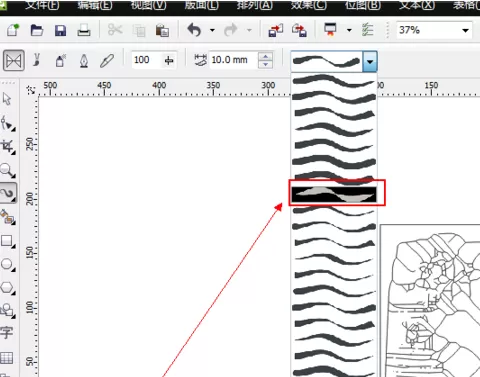Image resolution: width=480 pixels, height=377 pixels.
Task: Click the Export icon
Action: tap(299, 30)
